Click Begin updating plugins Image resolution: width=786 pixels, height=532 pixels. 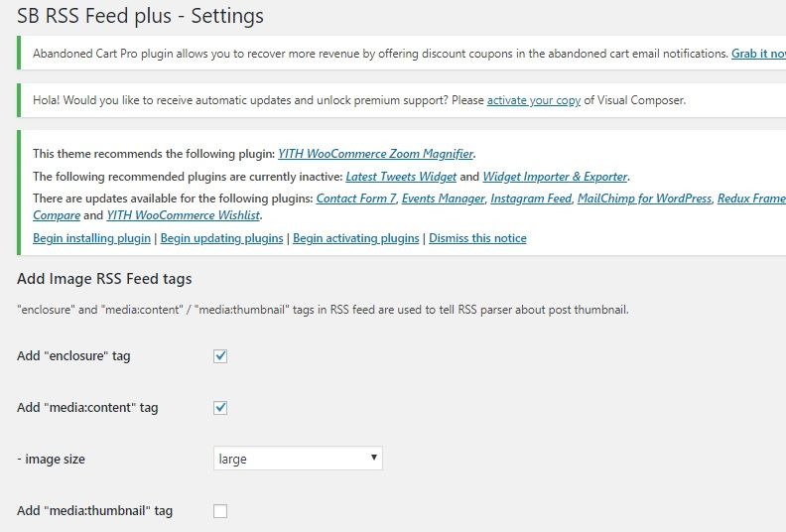[x=221, y=238]
